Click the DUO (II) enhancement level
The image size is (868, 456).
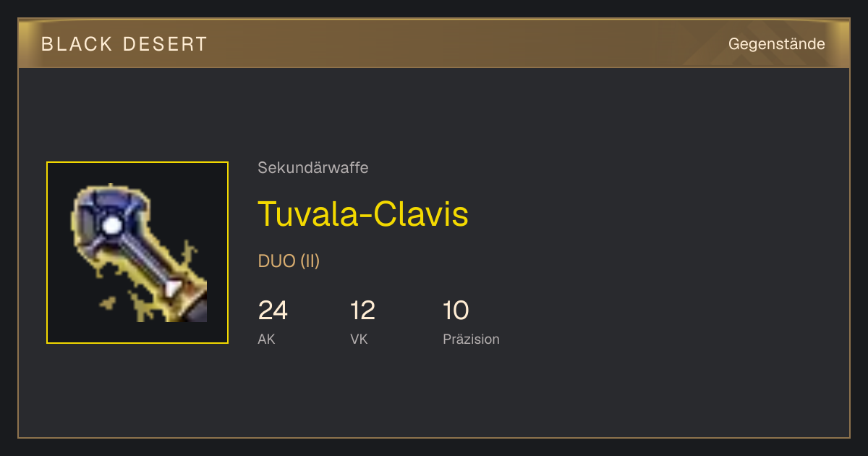point(289,261)
